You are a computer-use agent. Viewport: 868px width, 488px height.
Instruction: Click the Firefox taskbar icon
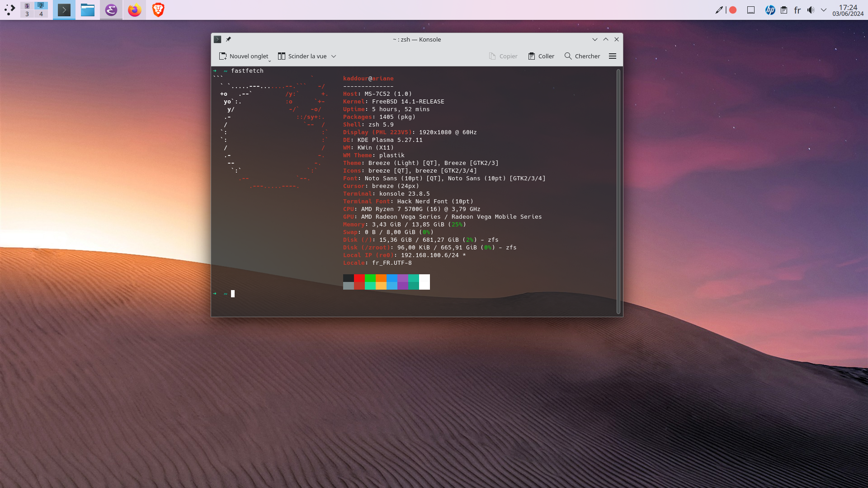click(135, 10)
